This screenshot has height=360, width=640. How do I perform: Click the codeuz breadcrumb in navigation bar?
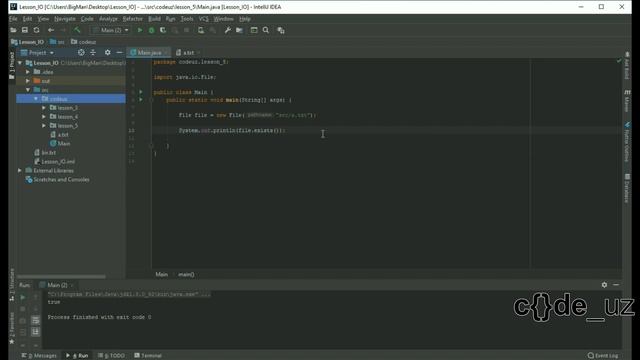(84, 42)
